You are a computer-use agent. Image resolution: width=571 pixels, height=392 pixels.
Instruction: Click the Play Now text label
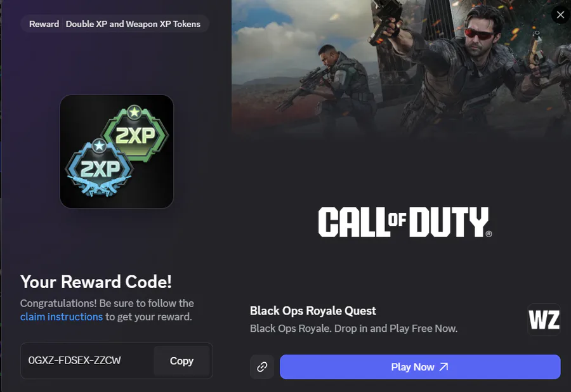point(412,367)
